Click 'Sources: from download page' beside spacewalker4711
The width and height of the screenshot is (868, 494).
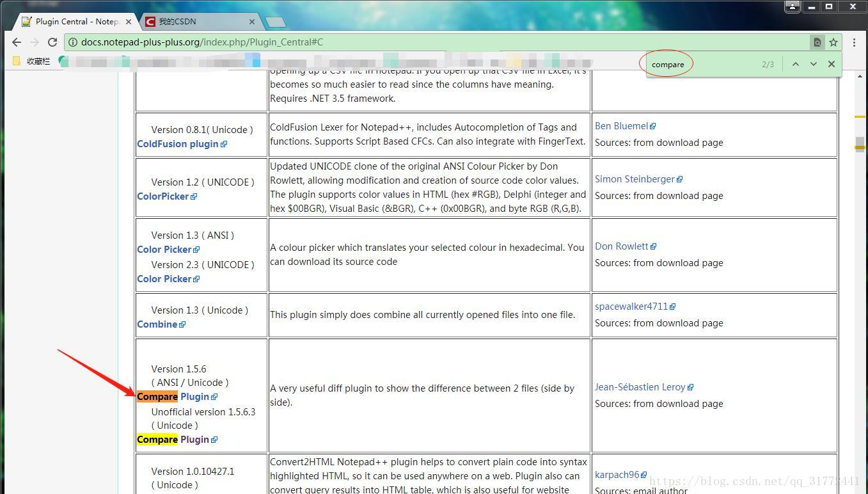[659, 323]
